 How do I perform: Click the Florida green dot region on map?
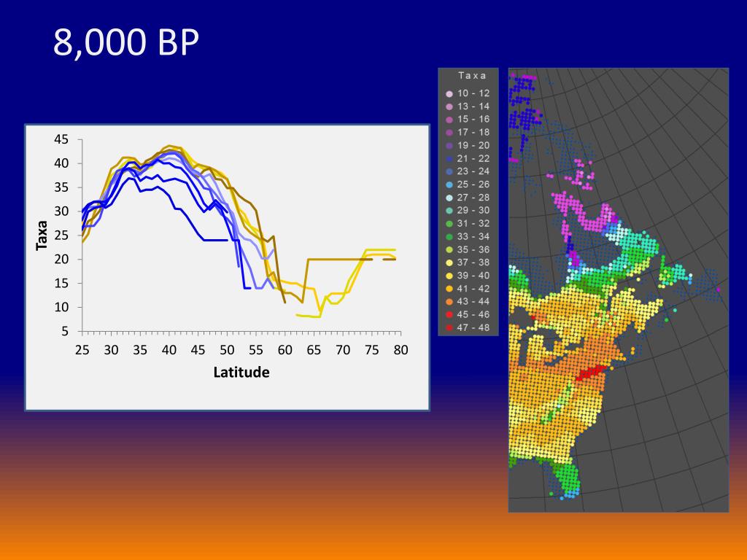[566, 478]
